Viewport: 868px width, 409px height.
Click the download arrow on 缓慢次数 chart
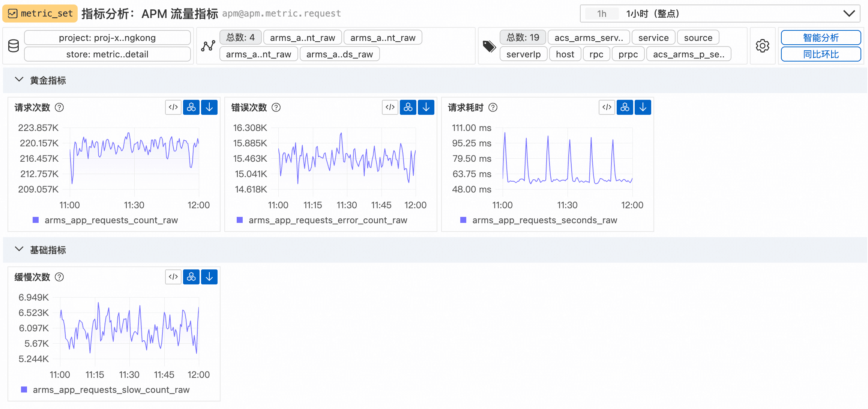point(209,277)
